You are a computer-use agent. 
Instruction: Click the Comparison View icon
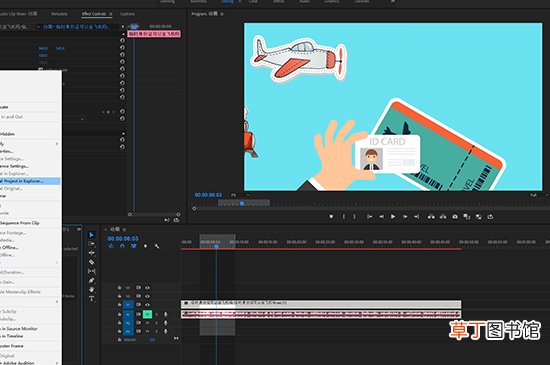coord(467,217)
